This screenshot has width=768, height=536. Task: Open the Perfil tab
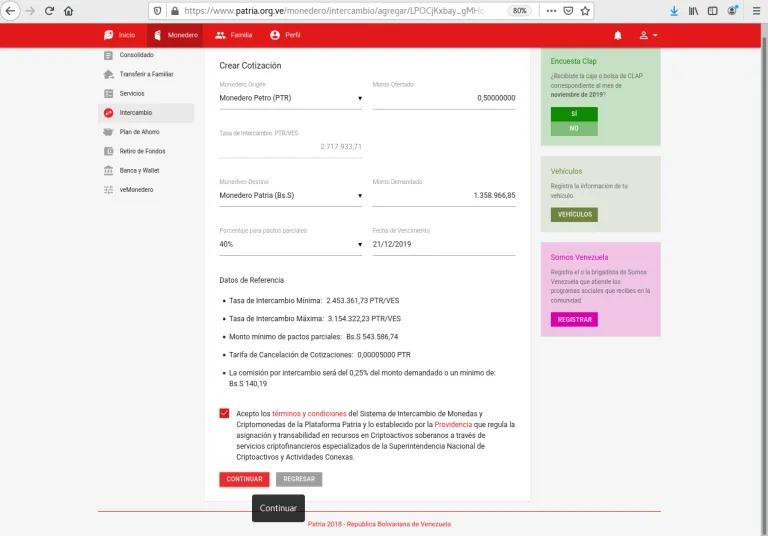[x=285, y=35]
